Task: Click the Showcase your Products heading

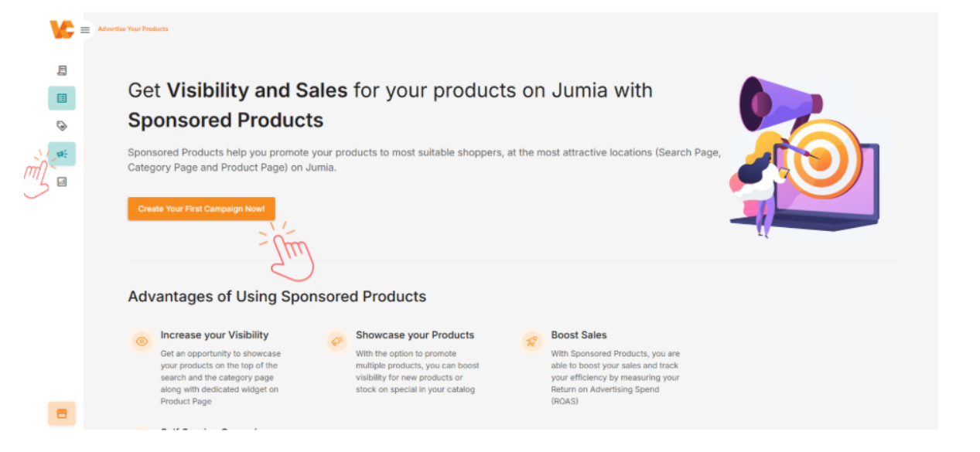Action: (x=415, y=335)
